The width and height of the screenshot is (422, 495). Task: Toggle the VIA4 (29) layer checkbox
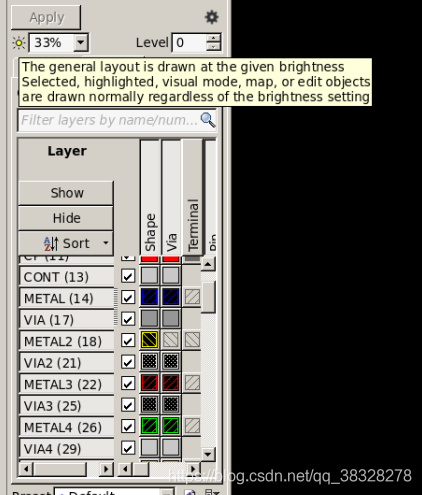tap(128, 448)
